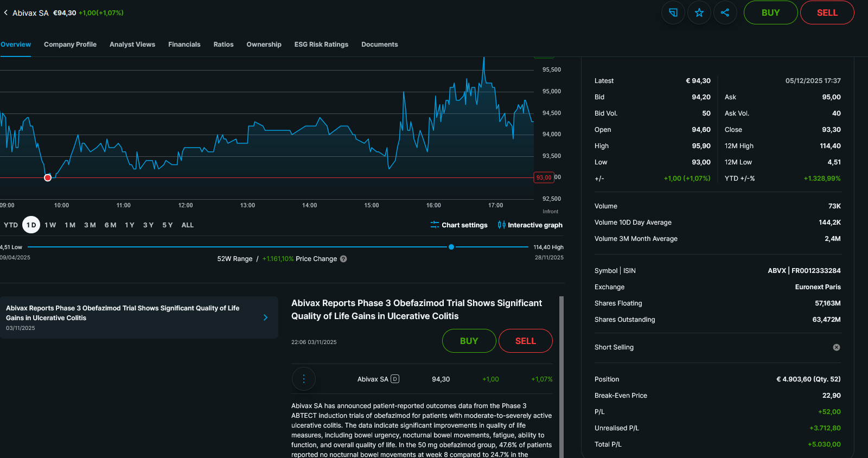
Task: Open the three-dot menu for Abivax SA row
Action: pos(304,379)
